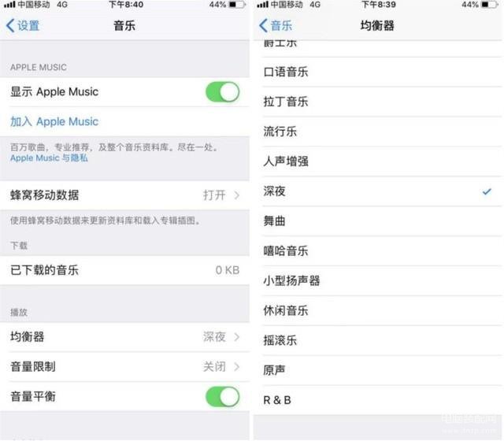Choose 流行乐 from the equalizer list

click(381, 132)
